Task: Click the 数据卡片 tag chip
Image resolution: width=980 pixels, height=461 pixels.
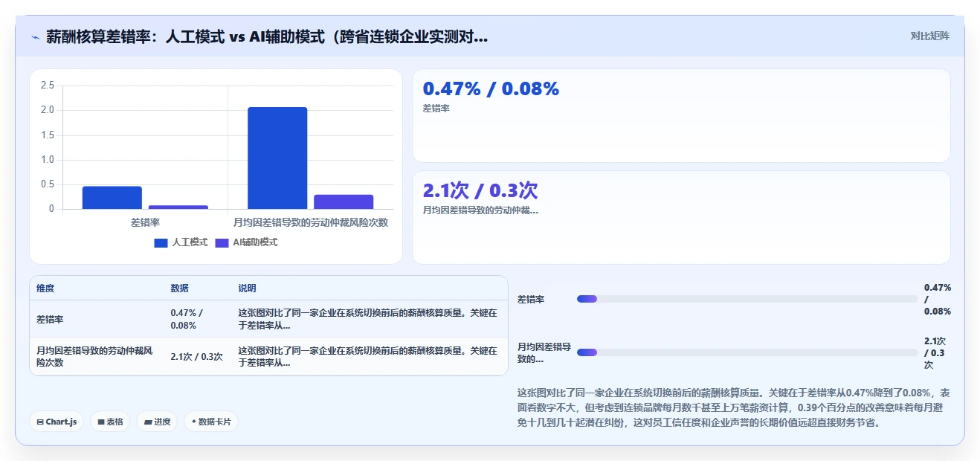Action: [211, 422]
